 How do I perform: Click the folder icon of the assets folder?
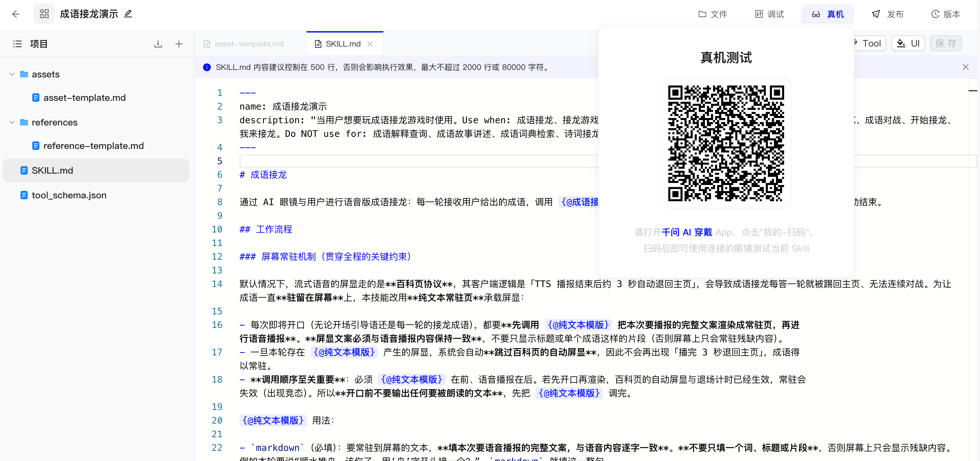point(24,74)
